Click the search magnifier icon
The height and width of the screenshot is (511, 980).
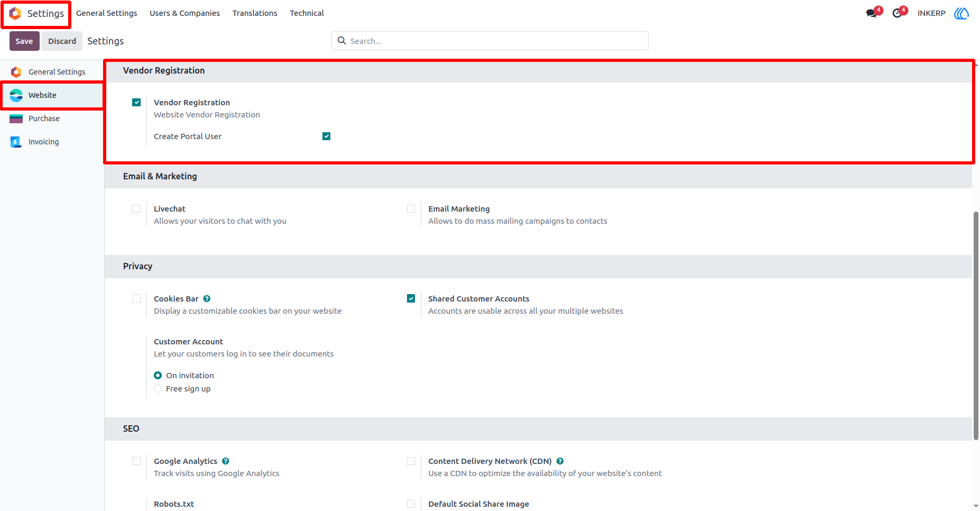(342, 41)
